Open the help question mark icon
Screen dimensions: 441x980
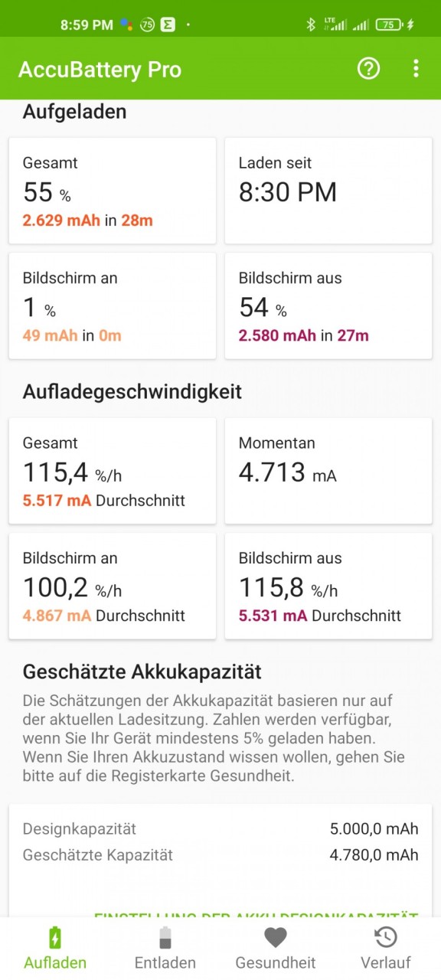point(368,69)
